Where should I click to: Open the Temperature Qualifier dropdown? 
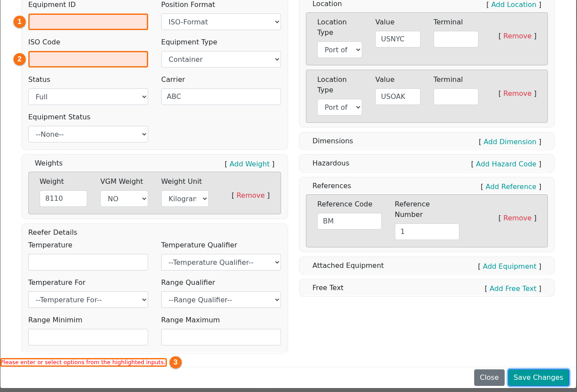point(221,262)
